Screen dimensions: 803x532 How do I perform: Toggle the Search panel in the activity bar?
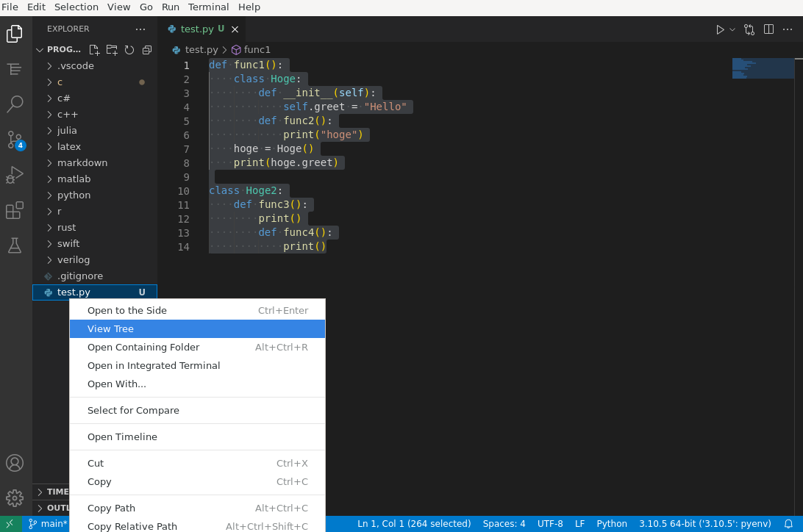point(15,104)
